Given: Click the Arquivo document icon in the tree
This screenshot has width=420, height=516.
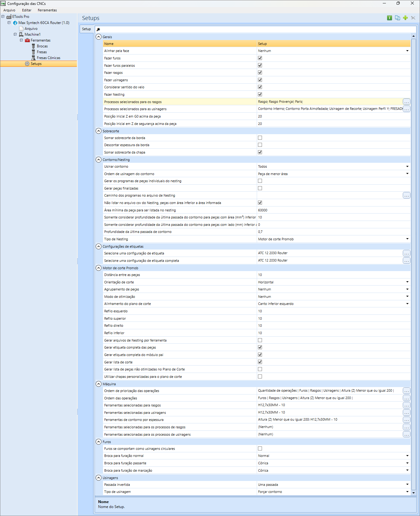Looking at the screenshot, I should tap(21, 29).
